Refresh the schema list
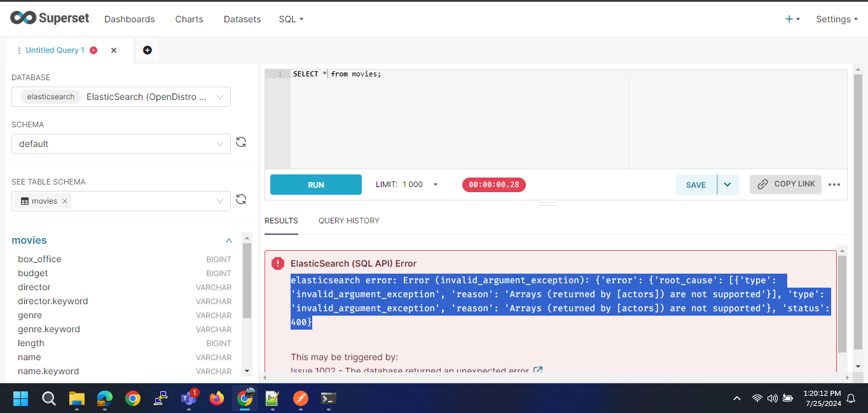This screenshot has height=413, width=868. [241, 142]
